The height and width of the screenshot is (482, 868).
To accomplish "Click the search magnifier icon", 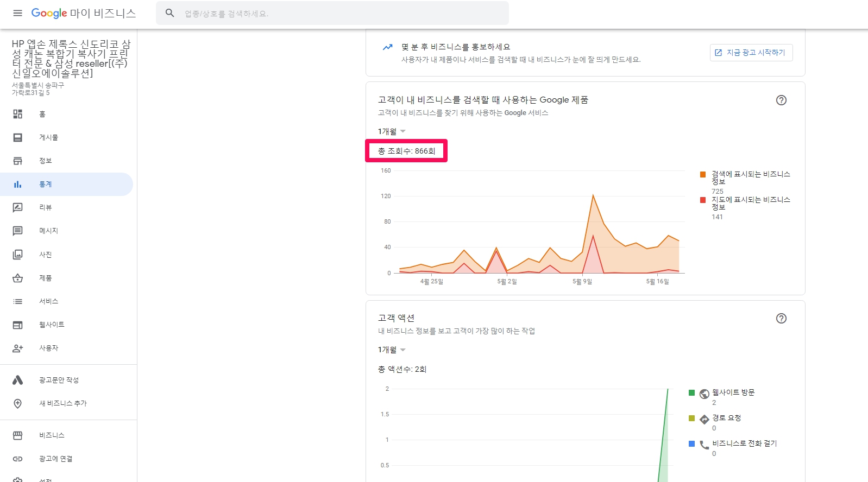I will [x=170, y=13].
